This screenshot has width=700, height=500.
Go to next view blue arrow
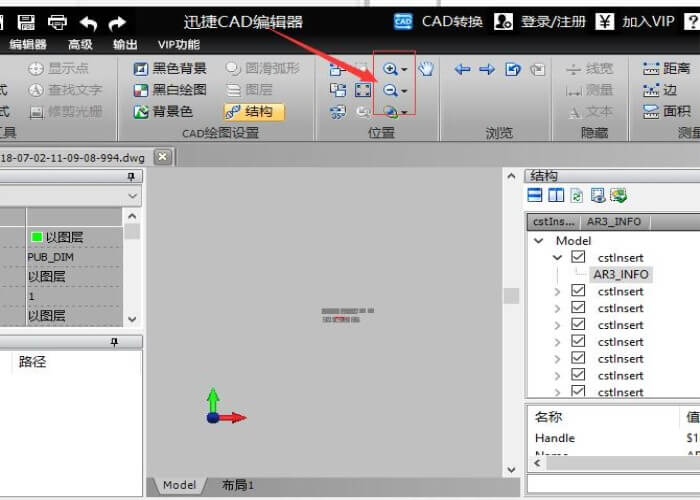487,69
